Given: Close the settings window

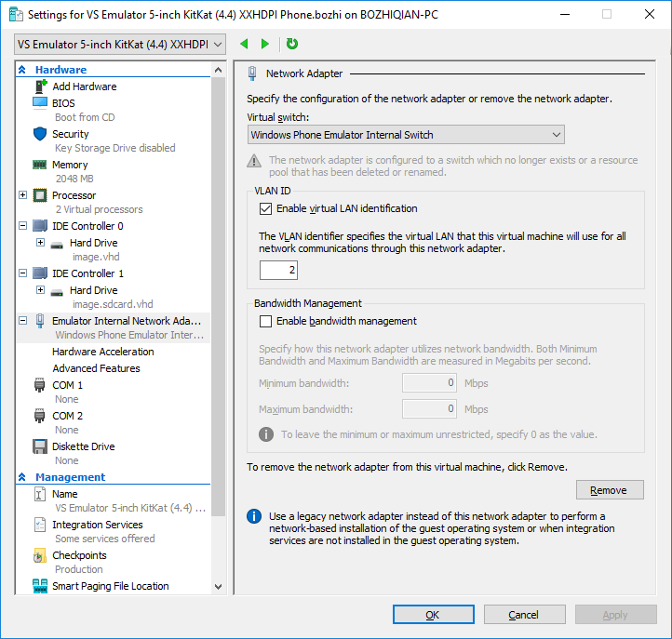Looking at the screenshot, I should (x=650, y=14).
